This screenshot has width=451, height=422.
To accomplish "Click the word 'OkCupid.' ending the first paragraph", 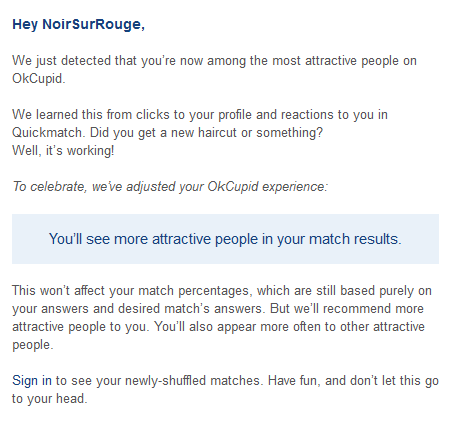I will click(39, 79).
